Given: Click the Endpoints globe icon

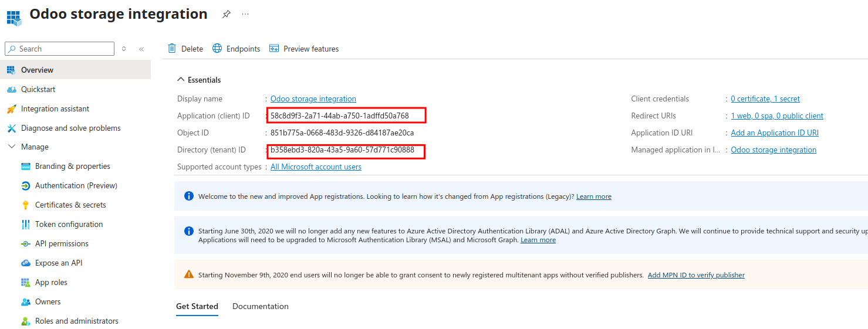Looking at the screenshot, I should [x=217, y=48].
